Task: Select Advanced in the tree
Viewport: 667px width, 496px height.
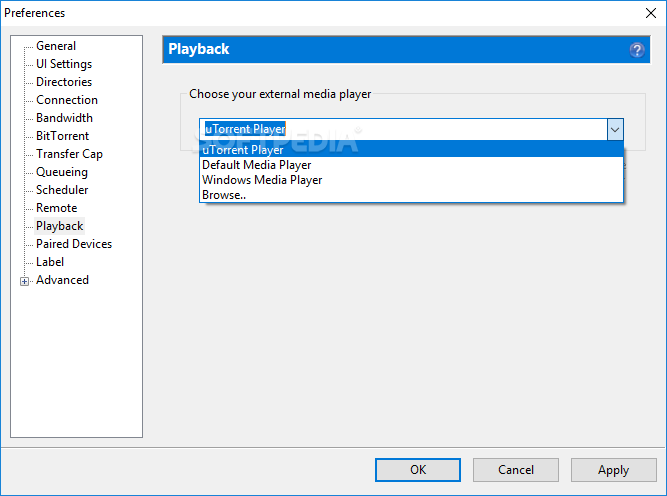Action: [x=62, y=280]
